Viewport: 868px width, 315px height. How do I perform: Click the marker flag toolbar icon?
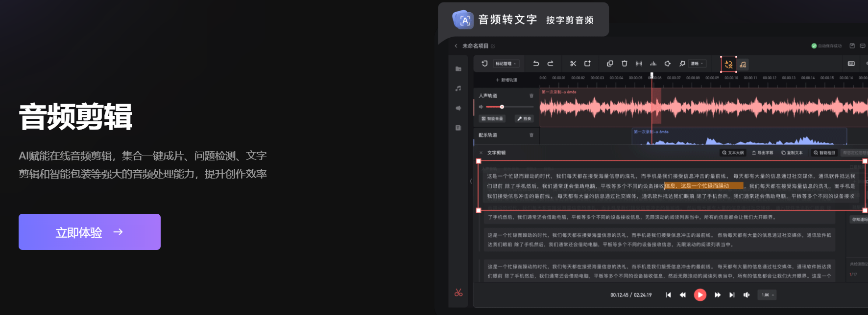tap(484, 64)
